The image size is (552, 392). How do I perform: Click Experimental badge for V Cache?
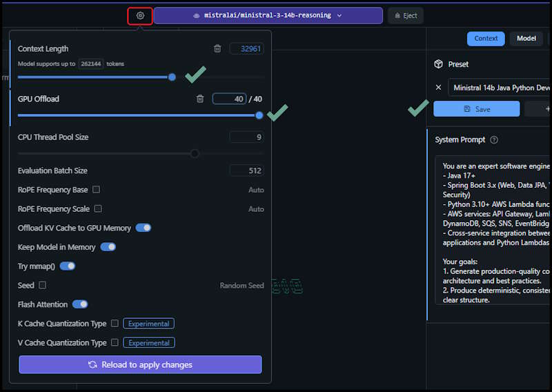tap(149, 343)
